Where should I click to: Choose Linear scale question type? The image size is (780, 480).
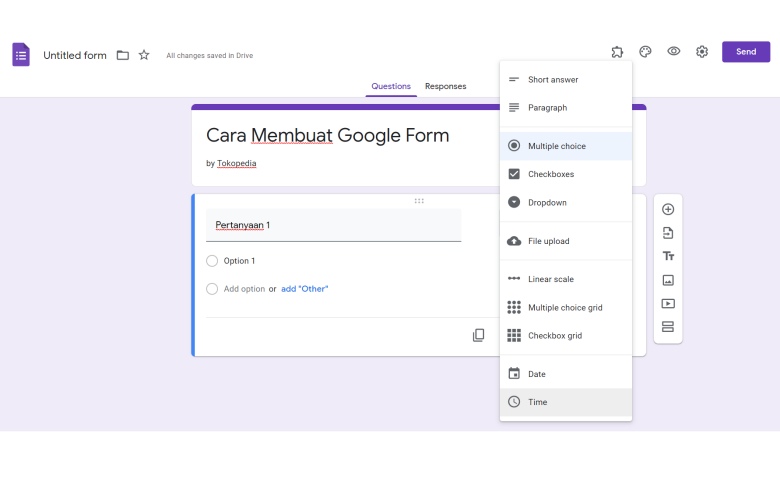tap(566, 279)
